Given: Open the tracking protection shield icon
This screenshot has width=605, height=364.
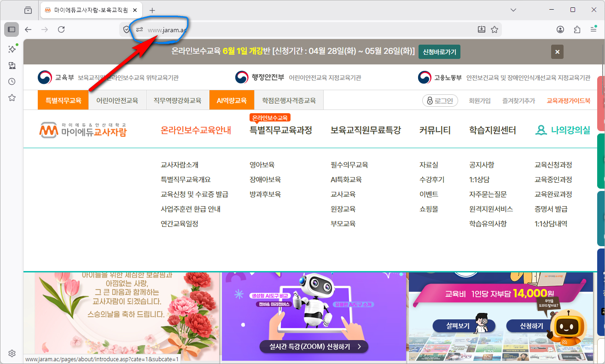Looking at the screenshot, I should tap(127, 29).
